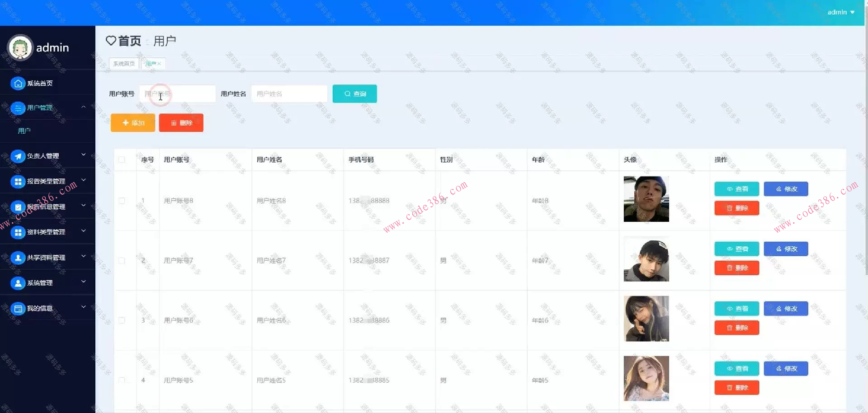
Task: View details of 用户账号8 with 查看
Action: pyautogui.click(x=737, y=189)
